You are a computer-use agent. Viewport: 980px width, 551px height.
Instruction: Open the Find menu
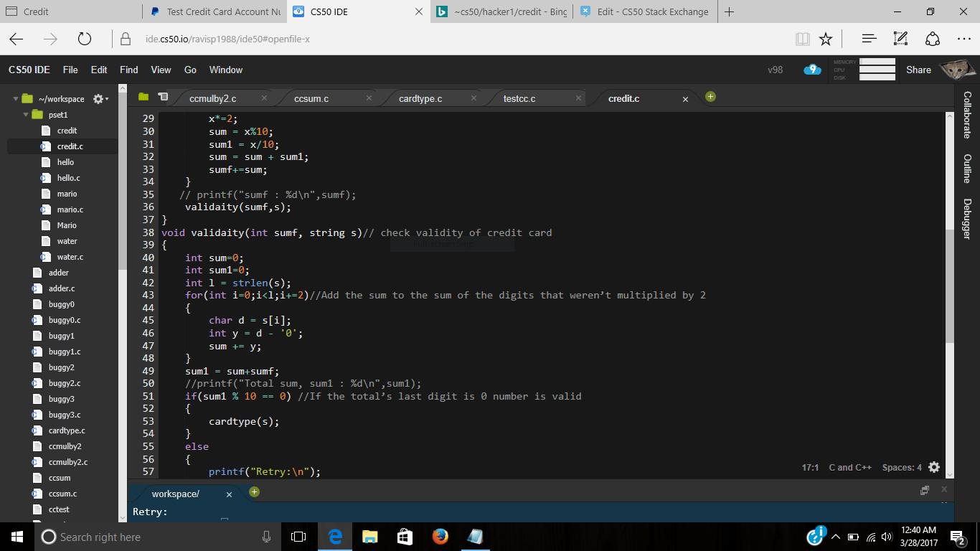pyautogui.click(x=129, y=70)
